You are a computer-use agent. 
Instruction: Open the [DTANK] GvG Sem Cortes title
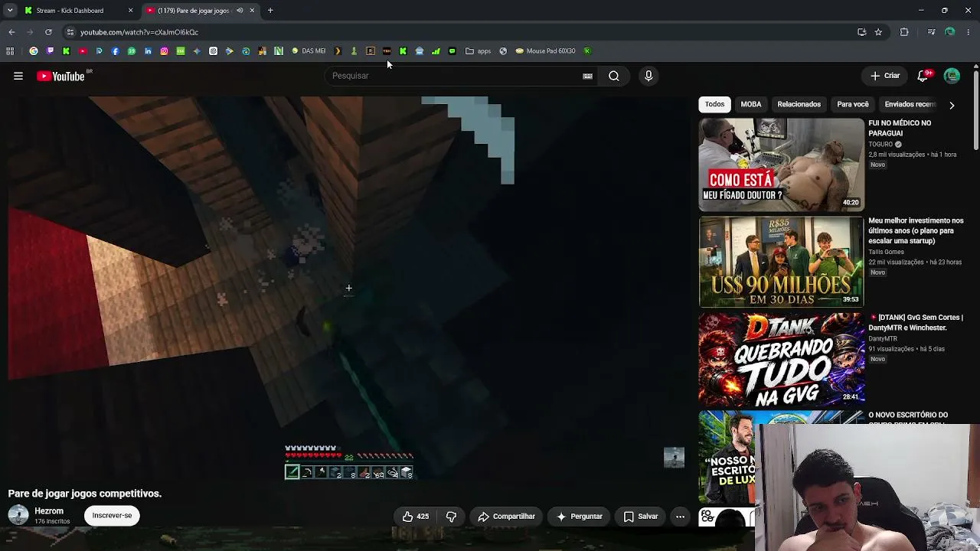[x=916, y=322]
